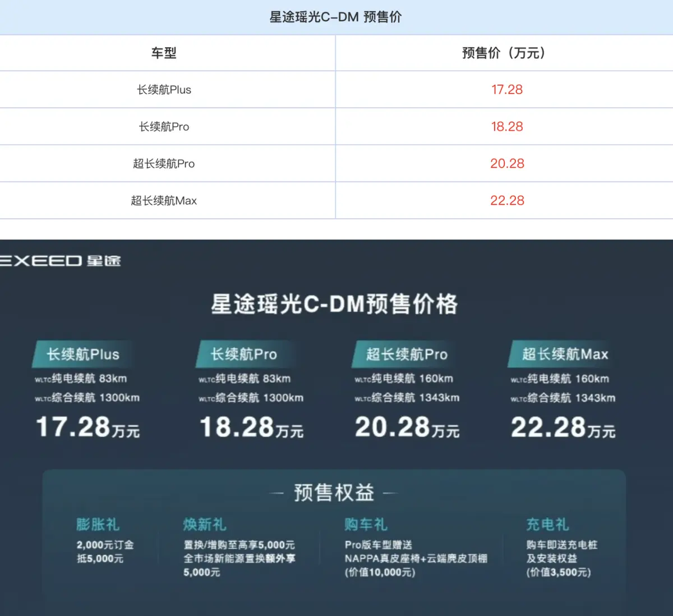The height and width of the screenshot is (616, 673).
Task: Click 综合续航 1300km under 长续航Plus
Action: 87,398
